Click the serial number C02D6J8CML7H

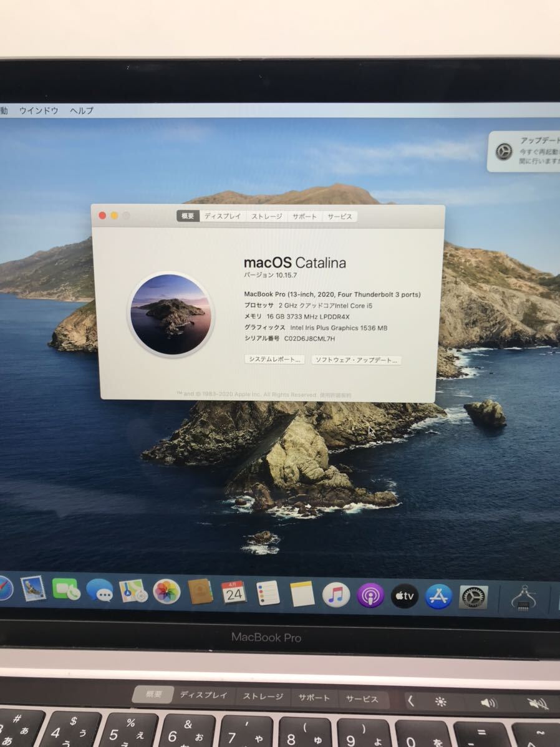coord(309,339)
